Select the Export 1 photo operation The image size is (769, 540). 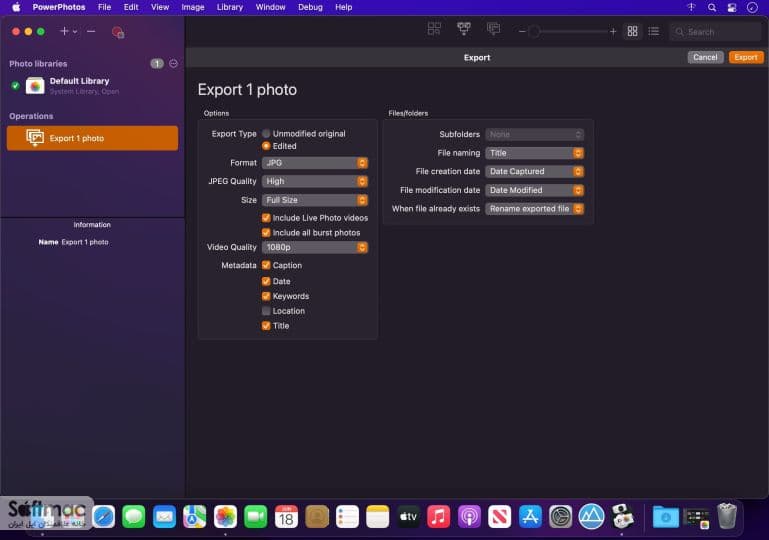pyautogui.click(x=92, y=138)
